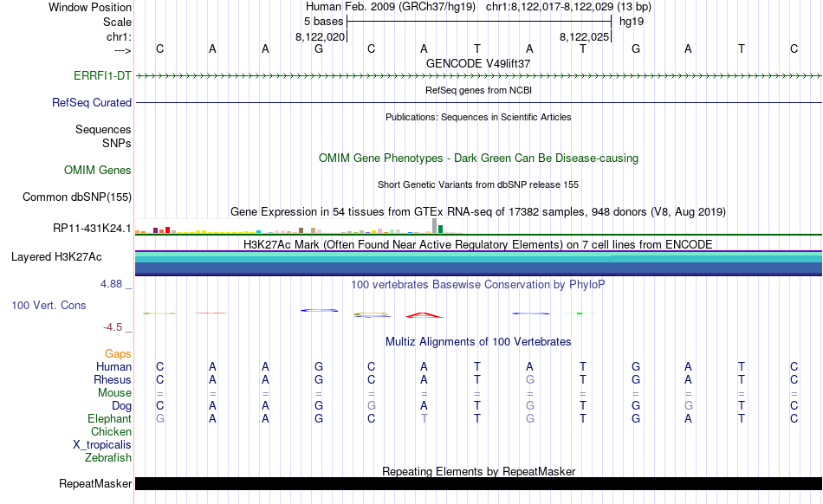This screenshot has width=823, height=504.
Task: Click the layered H3K27Ac signal band
Action: [x=478, y=262]
